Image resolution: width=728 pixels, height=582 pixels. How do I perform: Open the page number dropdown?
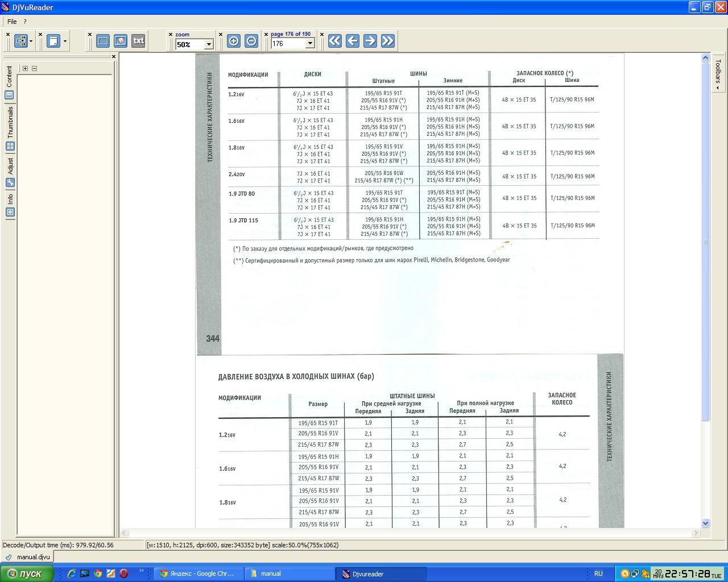coord(310,44)
